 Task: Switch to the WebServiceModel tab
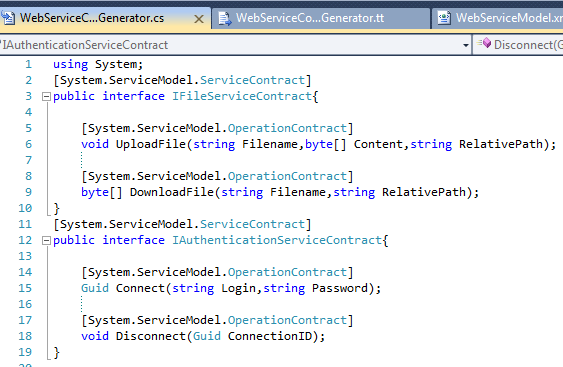pyautogui.click(x=498, y=18)
